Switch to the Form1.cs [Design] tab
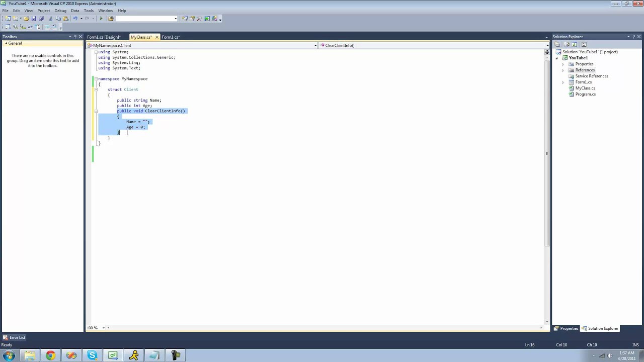The width and height of the screenshot is (644, 362). click(104, 37)
